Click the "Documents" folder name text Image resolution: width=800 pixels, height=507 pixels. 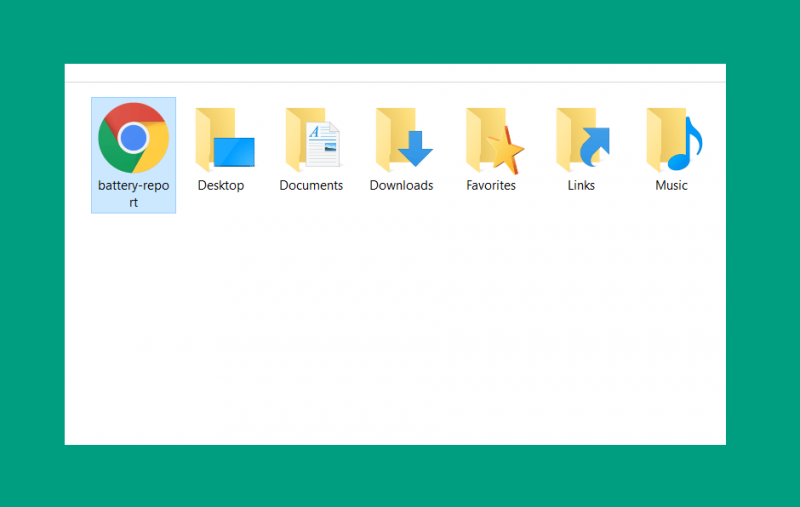[311, 185]
